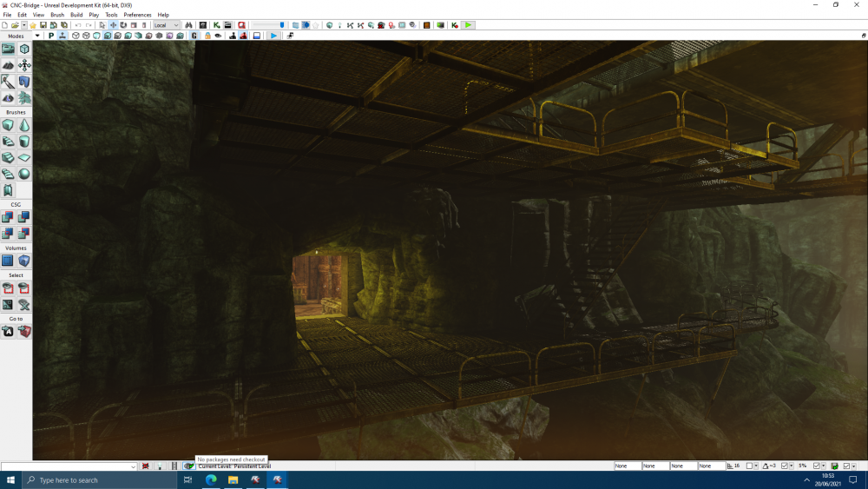
Task: Toggle realtime joystick button in viewport toolbar
Action: tap(62, 36)
